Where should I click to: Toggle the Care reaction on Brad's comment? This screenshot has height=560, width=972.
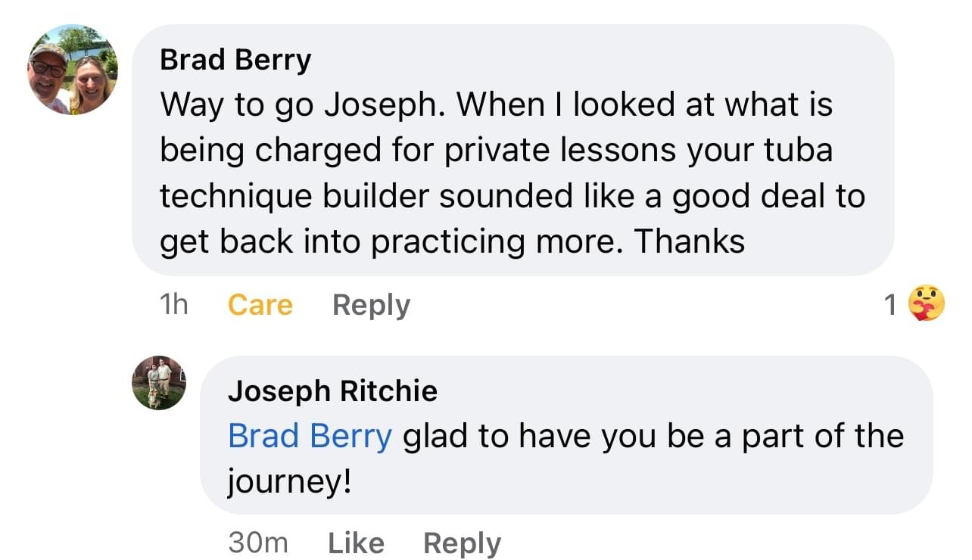[260, 305]
